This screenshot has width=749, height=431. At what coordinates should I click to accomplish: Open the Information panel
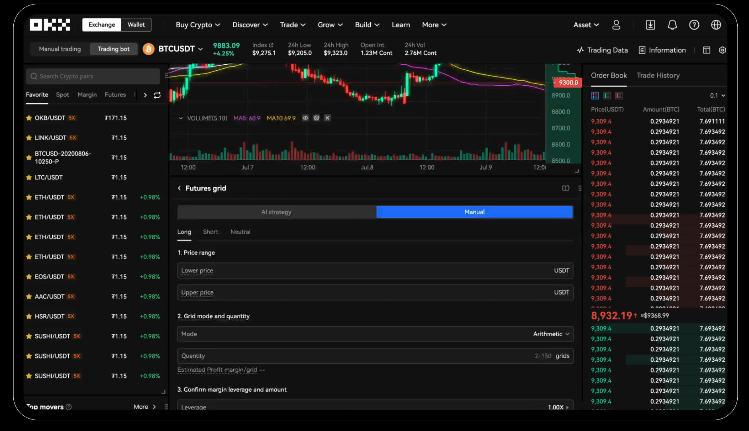(x=662, y=50)
